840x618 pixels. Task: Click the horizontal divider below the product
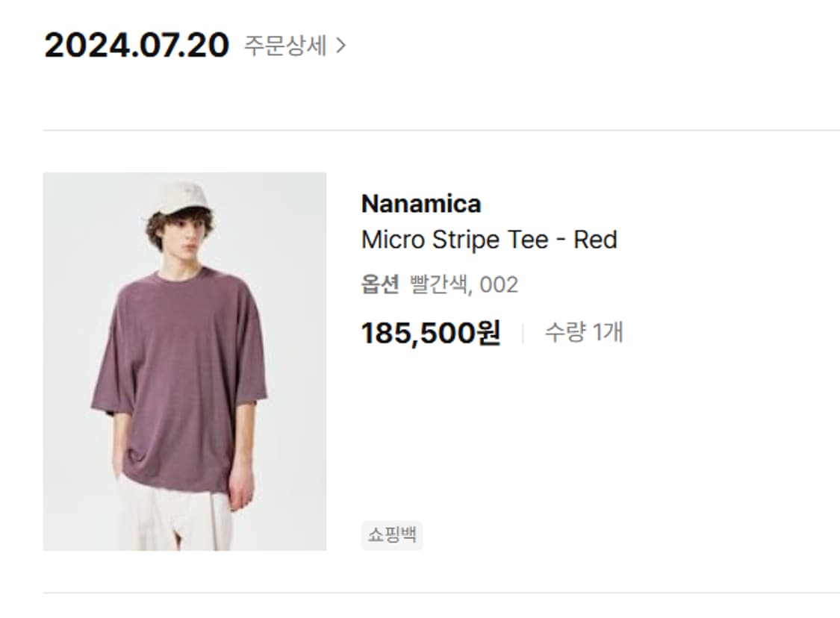(x=441, y=593)
